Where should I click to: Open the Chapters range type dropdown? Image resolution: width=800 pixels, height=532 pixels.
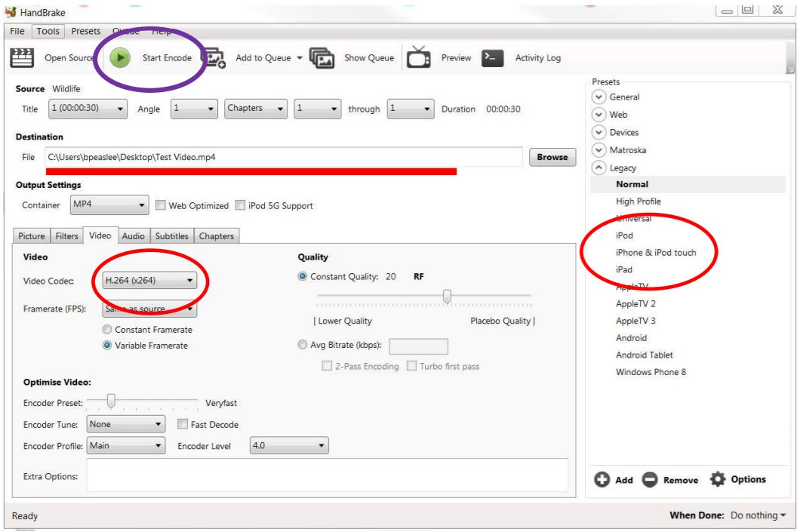point(256,109)
